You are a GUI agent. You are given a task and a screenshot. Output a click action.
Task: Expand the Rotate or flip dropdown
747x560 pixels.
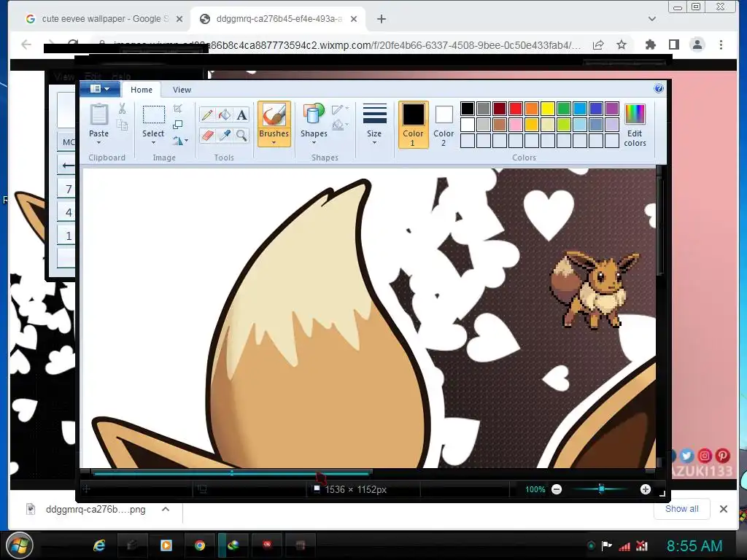tap(181, 141)
